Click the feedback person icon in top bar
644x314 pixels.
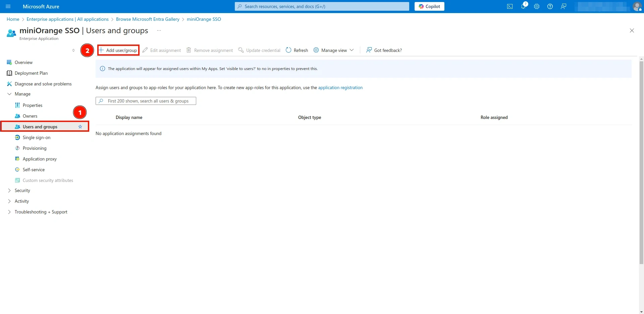pyautogui.click(x=563, y=6)
